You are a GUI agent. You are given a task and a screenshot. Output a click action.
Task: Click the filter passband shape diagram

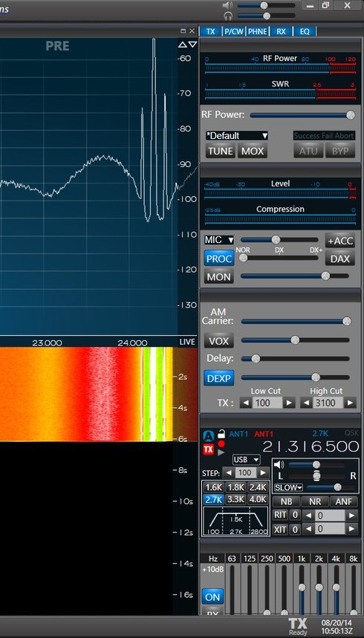235,521
